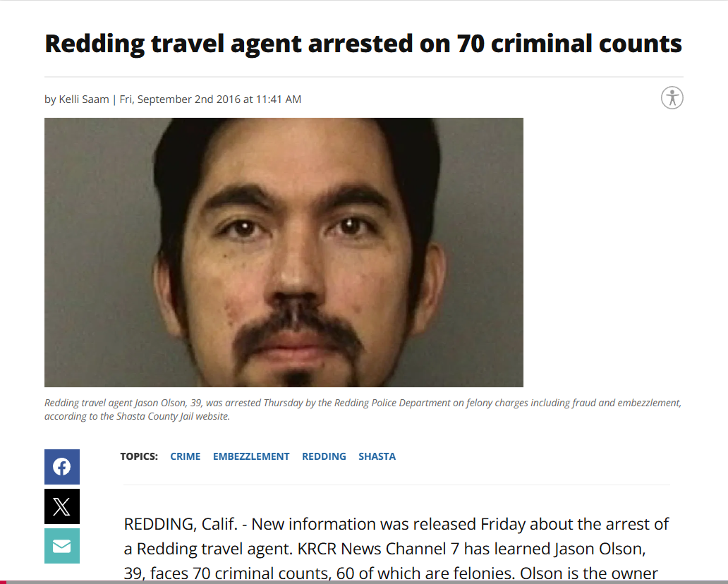Viewport: 728px width, 584px height.
Task: Click the REDDING, Calif. dateline in article
Action: [x=181, y=524]
